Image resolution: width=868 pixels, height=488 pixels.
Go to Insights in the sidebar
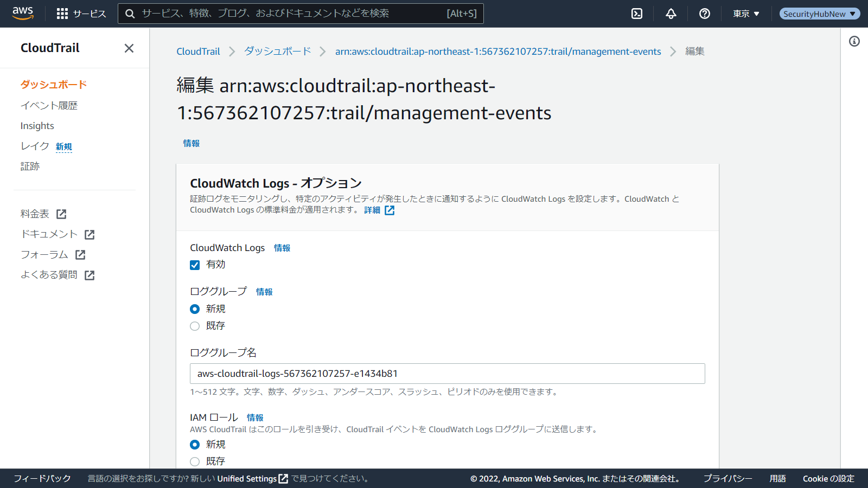coord(37,126)
